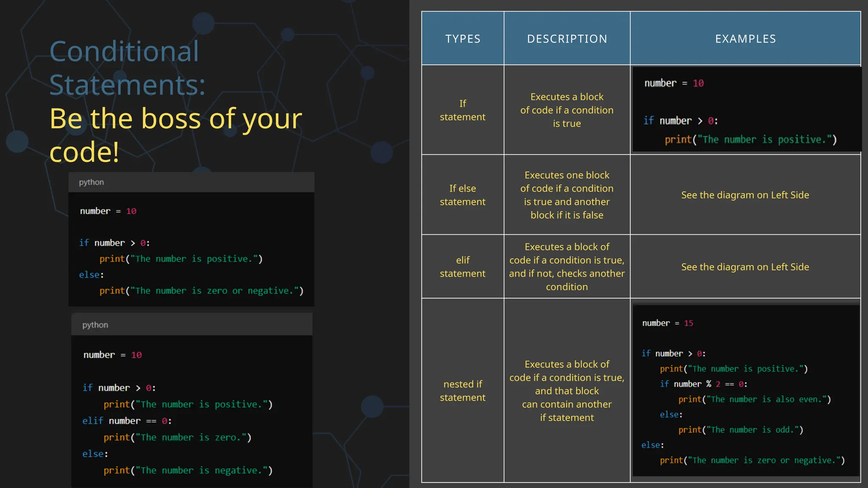Click the if statement example code image
868x488 pixels.
tap(746, 109)
